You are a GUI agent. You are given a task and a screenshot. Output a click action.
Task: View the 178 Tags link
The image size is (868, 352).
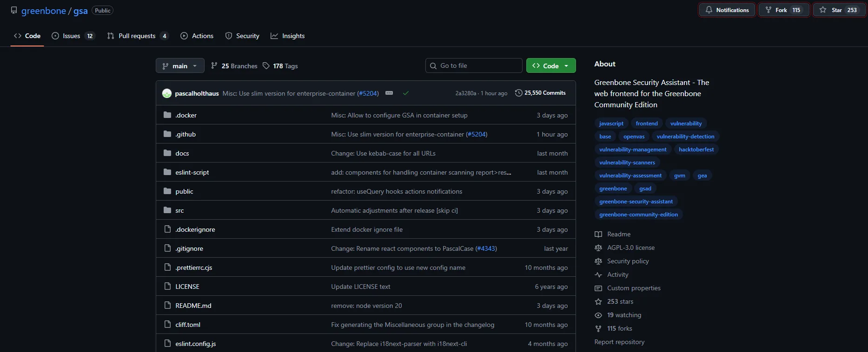click(280, 66)
